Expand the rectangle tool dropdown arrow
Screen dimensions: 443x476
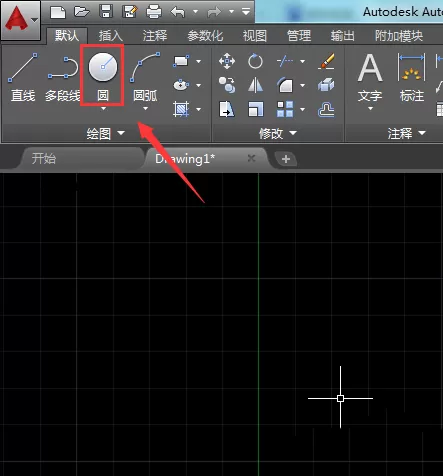pos(199,61)
